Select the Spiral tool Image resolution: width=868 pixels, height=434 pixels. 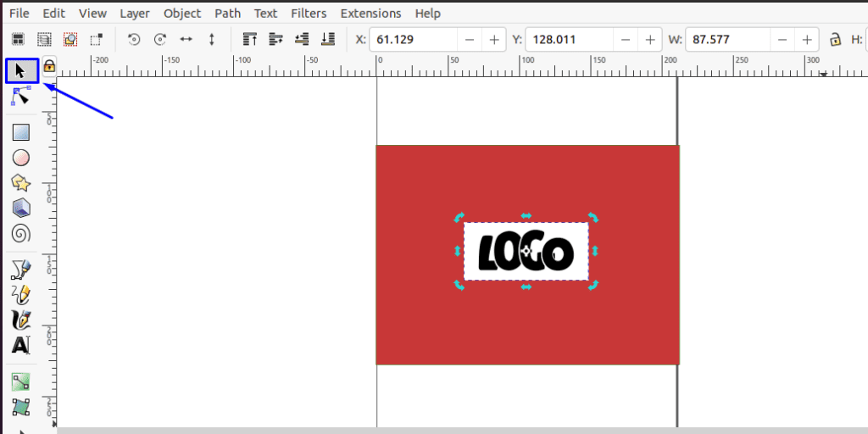click(21, 234)
